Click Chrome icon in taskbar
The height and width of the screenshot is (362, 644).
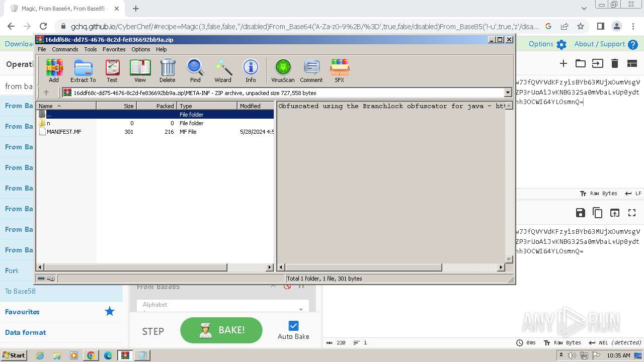pos(91,355)
